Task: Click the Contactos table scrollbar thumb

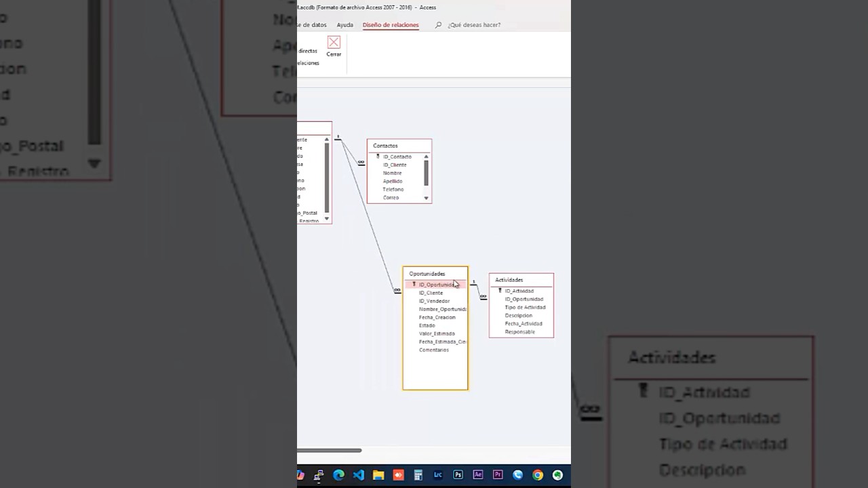Action: 427,173
